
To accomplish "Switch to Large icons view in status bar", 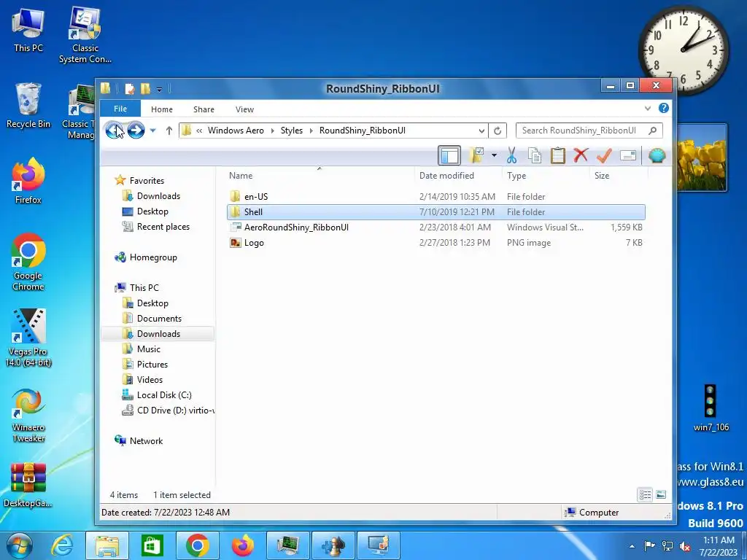I will [661, 495].
